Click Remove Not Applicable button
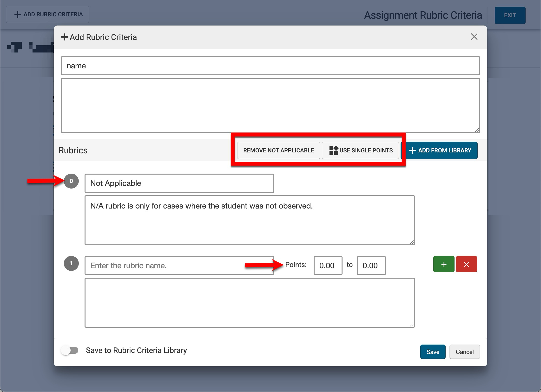541x392 pixels. [x=278, y=150]
